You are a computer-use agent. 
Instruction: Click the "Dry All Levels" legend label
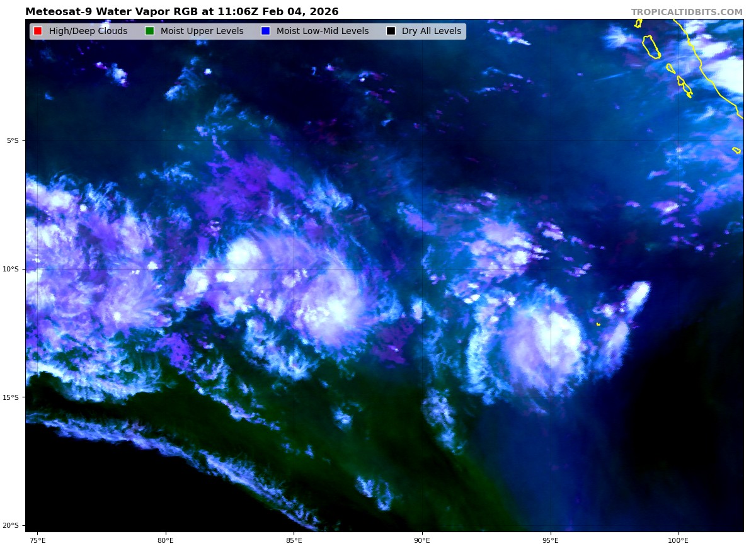(432, 31)
